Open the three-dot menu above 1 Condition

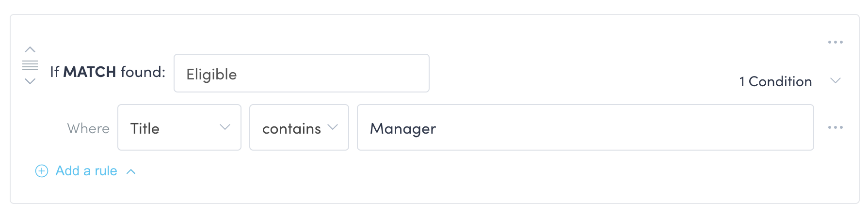835,43
